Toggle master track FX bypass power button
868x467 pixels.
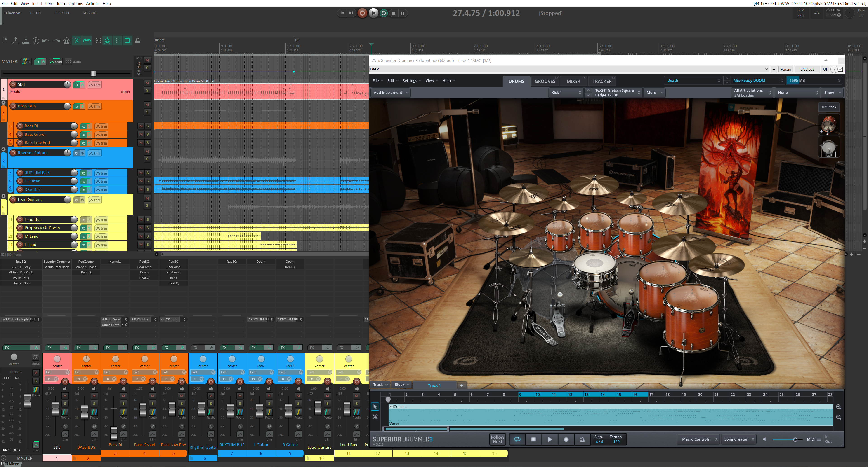point(43,62)
